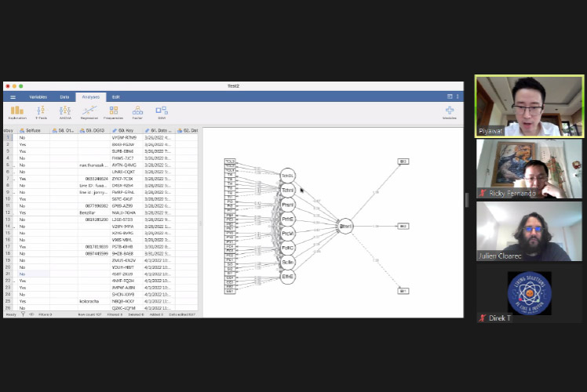Image resolution: width=587 pixels, height=392 pixels.
Task: Select Ricky Fernando's video tile
Action: tap(530, 169)
